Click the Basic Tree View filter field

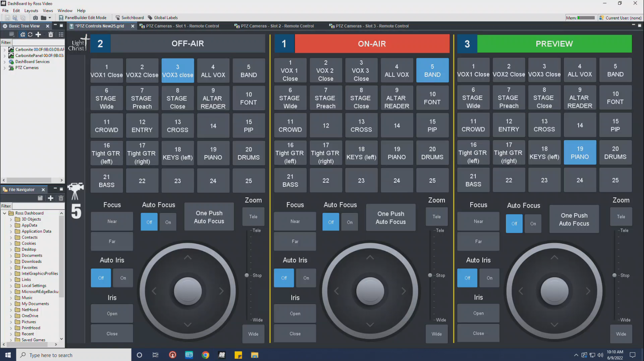point(38,43)
